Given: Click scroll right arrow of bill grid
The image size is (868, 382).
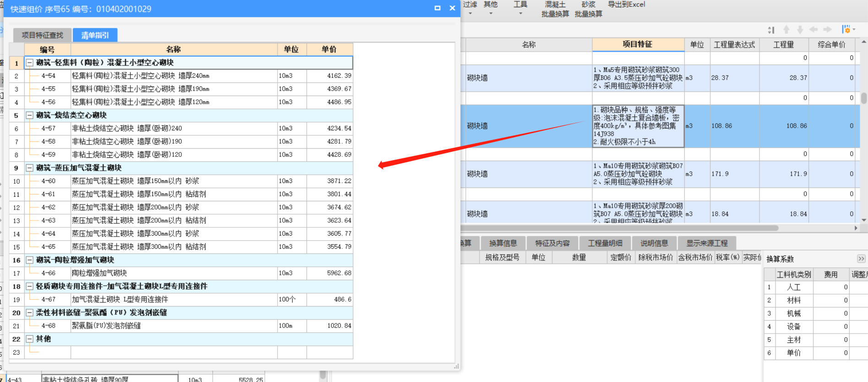Looking at the screenshot, I should tap(856, 228).
